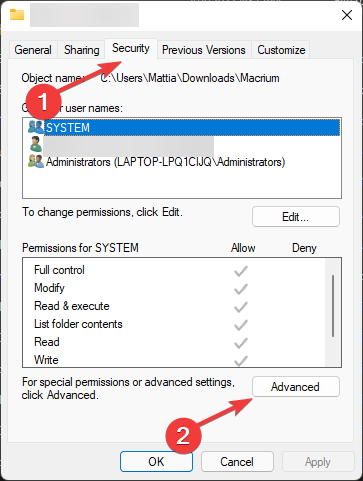This screenshot has height=481, width=363.
Task: Click the Apply button
Action: click(318, 462)
